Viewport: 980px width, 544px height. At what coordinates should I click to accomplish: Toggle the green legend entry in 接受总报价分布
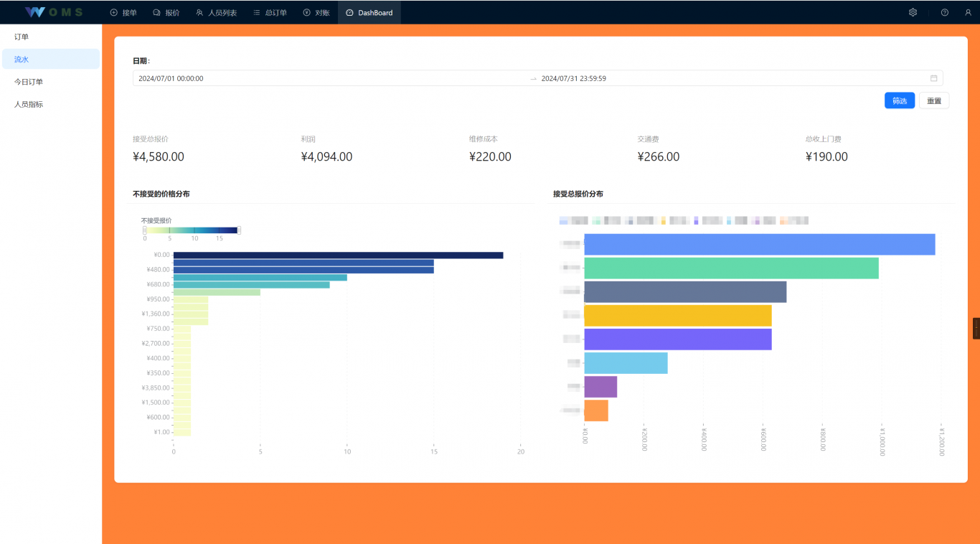(x=607, y=220)
